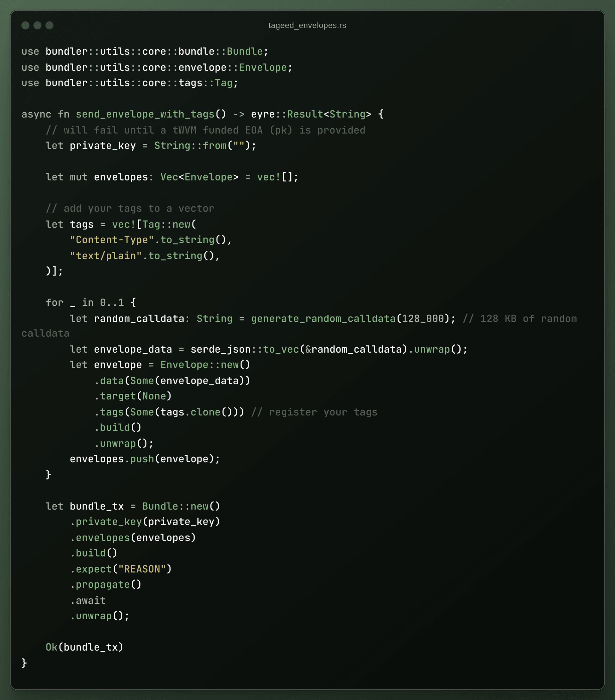This screenshot has height=700, width=615.
Task: Click bundle_tx in its let declaration
Action: pos(97,506)
